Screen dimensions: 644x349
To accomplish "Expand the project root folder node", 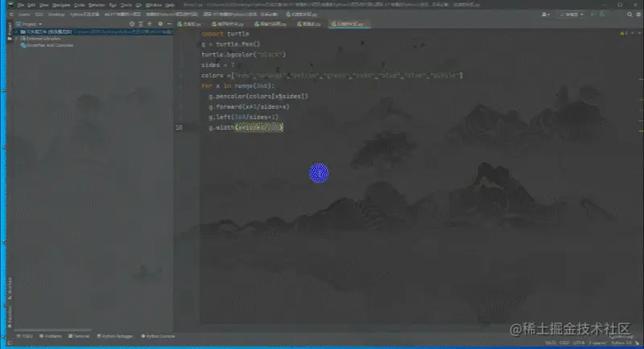I will (16, 31).
